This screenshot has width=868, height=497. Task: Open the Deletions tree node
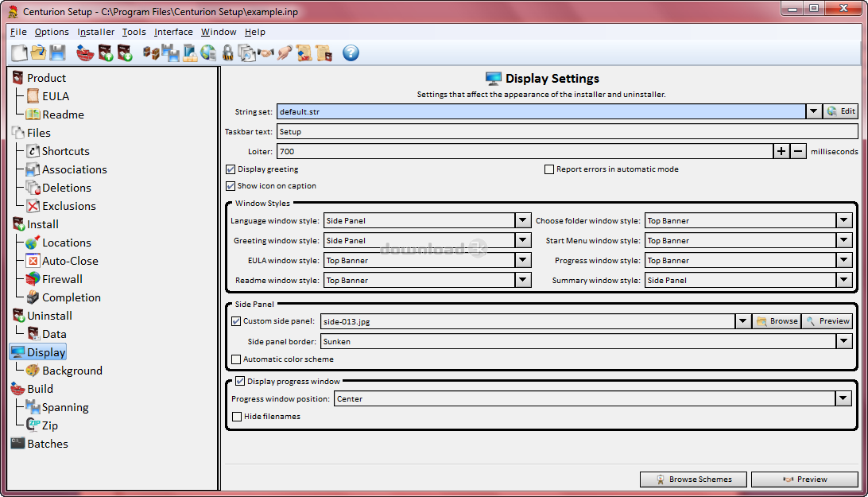coord(67,188)
